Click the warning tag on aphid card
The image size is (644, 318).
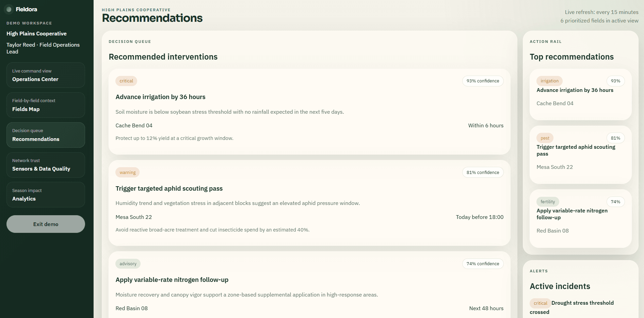click(x=127, y=172)
